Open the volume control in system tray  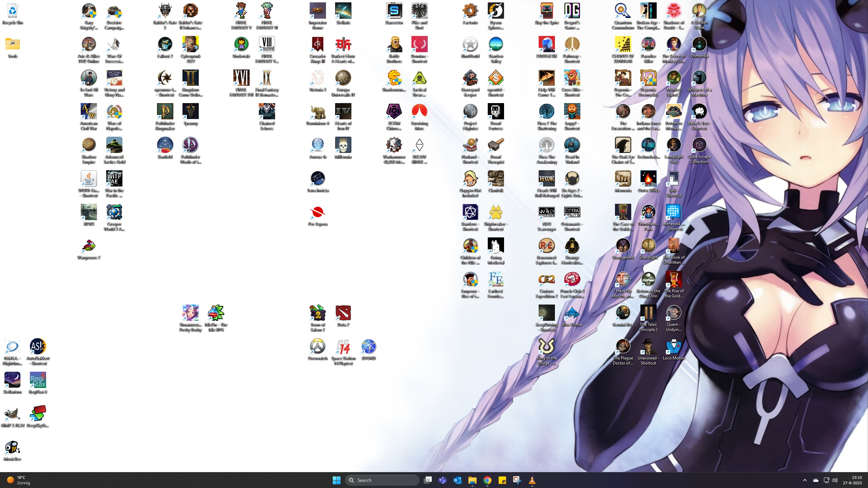[835, 480]
